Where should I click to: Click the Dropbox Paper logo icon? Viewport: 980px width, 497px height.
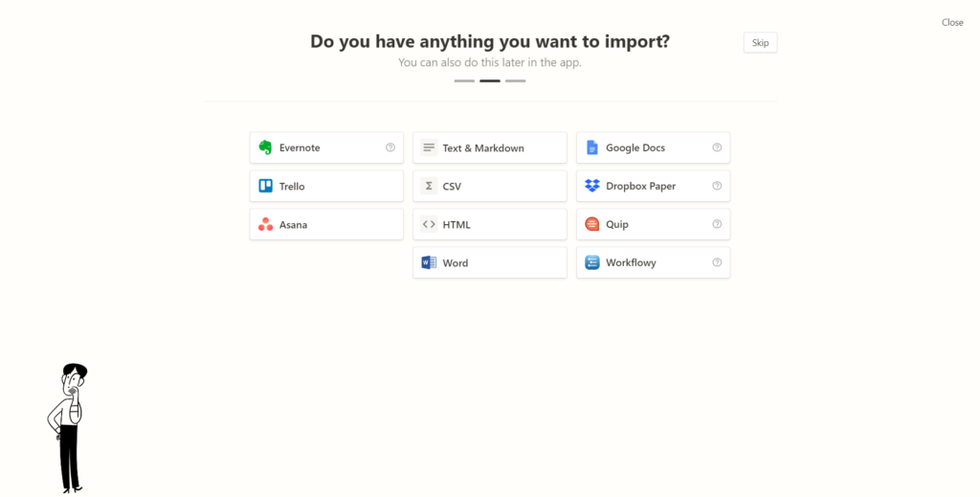[591, 186]
